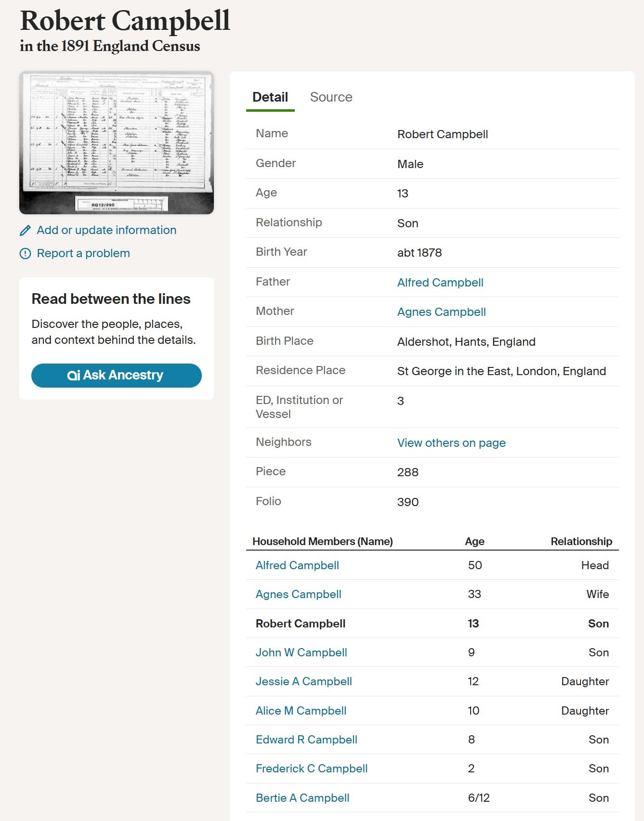Screen dimensions: 644x821
Task: Click View others on page link
Action: [451, 443]
